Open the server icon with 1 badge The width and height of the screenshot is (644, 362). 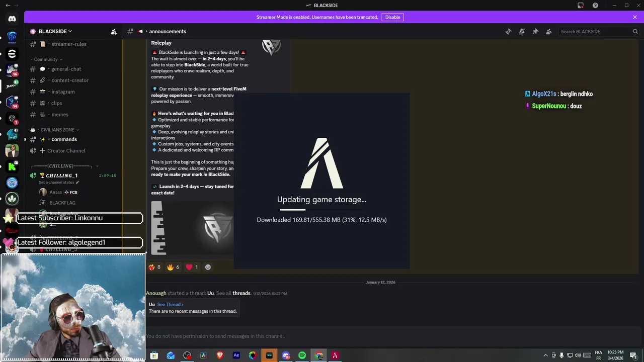coord(12,119)
